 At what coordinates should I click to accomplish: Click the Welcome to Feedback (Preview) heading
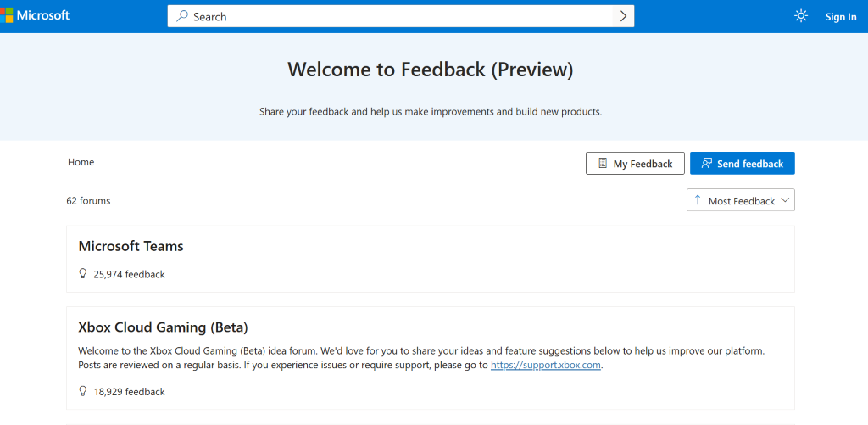431,70
